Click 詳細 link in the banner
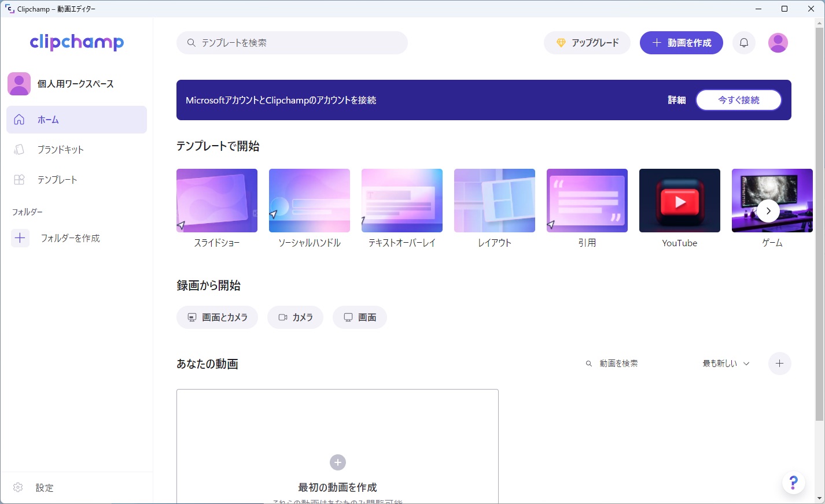 [677, 100]
